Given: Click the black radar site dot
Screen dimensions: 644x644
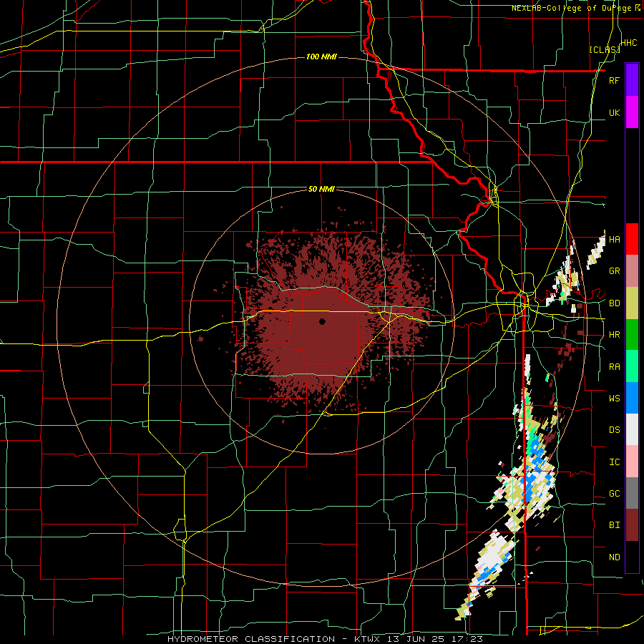Looking at the screenshot, I should (x=322, y=321).
